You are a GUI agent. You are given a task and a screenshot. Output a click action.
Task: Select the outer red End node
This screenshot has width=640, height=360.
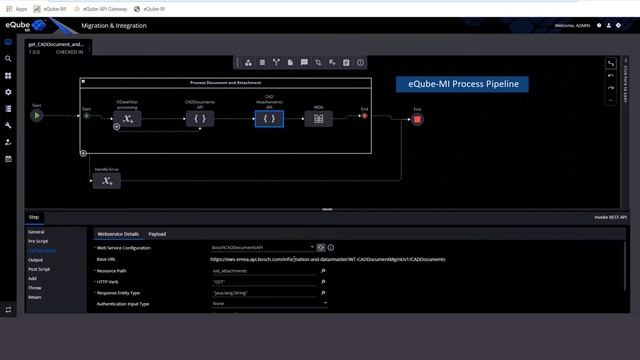(x=417, y=120)
